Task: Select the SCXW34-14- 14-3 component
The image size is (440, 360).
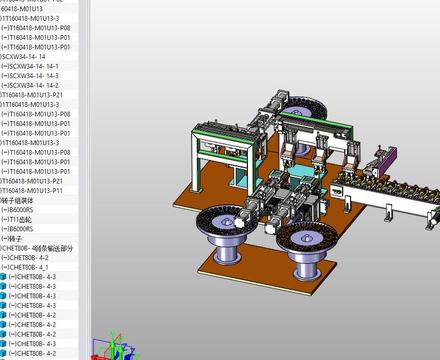Action: click(30, 76)
